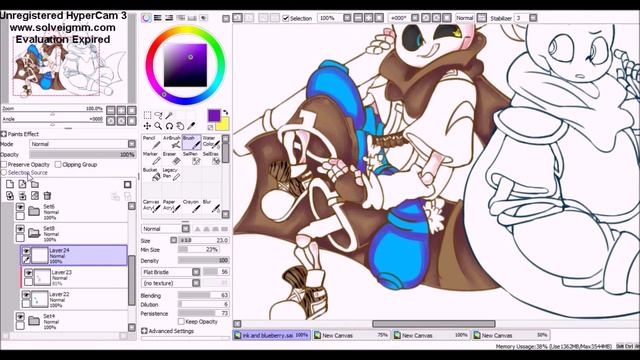640x360 pixels.
Task: Hide the Set8 folder
Action: tap(20, 229)
